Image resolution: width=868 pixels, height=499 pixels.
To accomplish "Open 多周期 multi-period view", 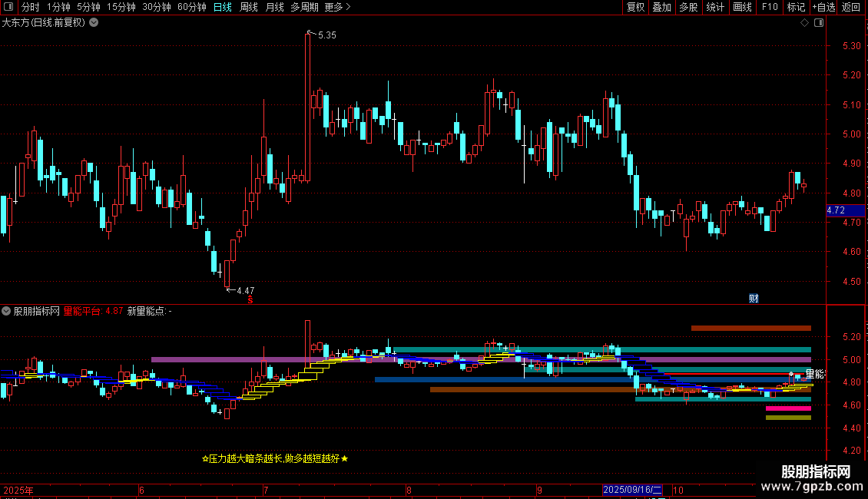I will (304, 7).
